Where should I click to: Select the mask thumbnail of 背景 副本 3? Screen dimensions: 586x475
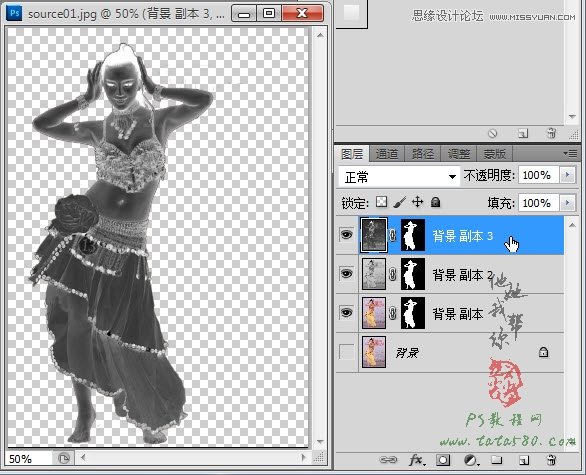413,235
